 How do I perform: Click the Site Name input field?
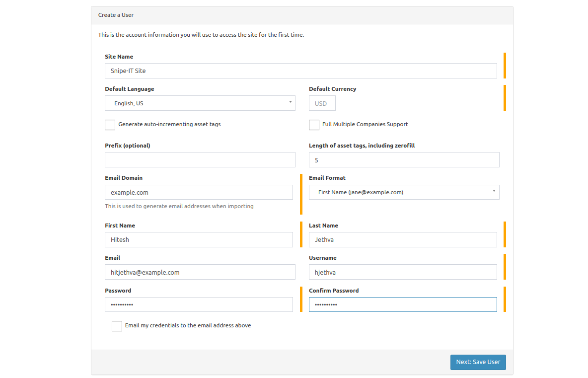[x=300, y=71]
